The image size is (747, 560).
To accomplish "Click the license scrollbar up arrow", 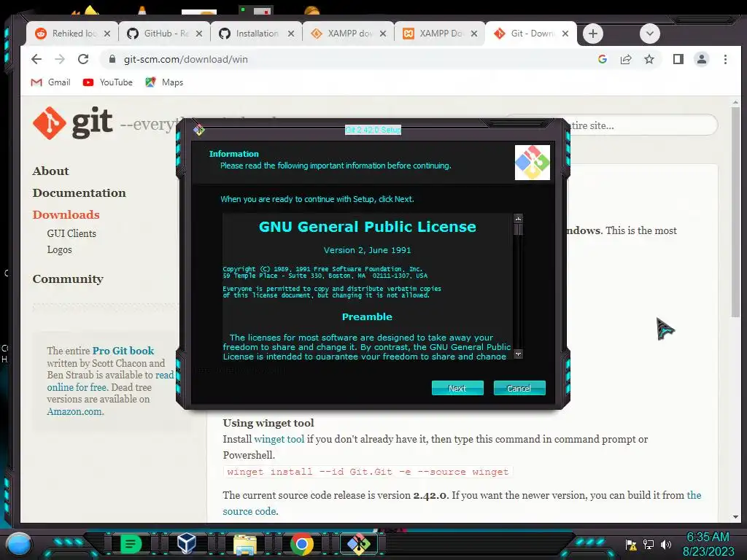I will pyautogui.click(x=519, y=219).
